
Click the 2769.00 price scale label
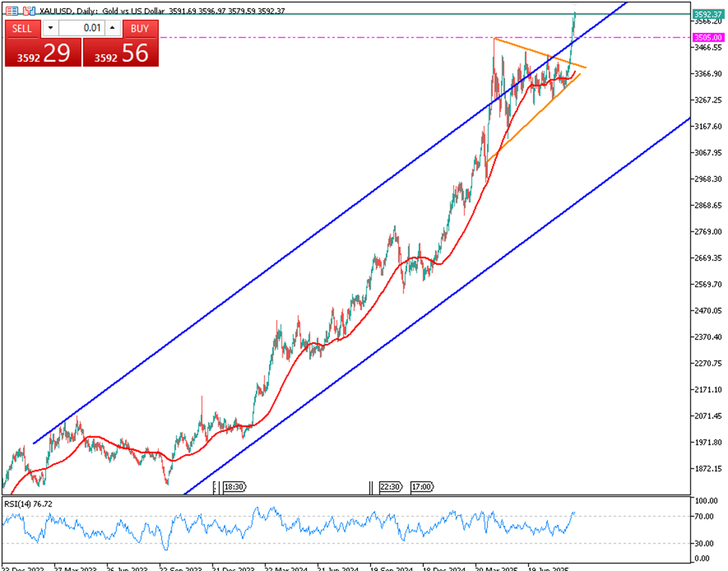pyautogui.click(x=708, y=232)
